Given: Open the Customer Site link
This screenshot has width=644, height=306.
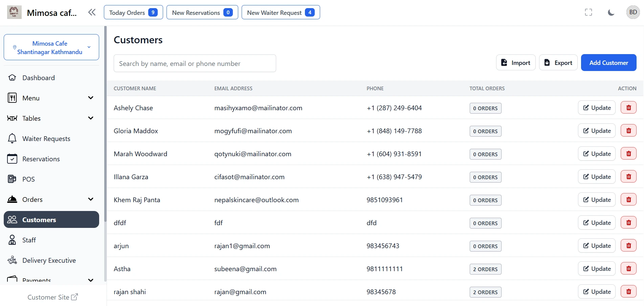Looking at the screenshot, I should pyautogui.click(x=52, y=297).
